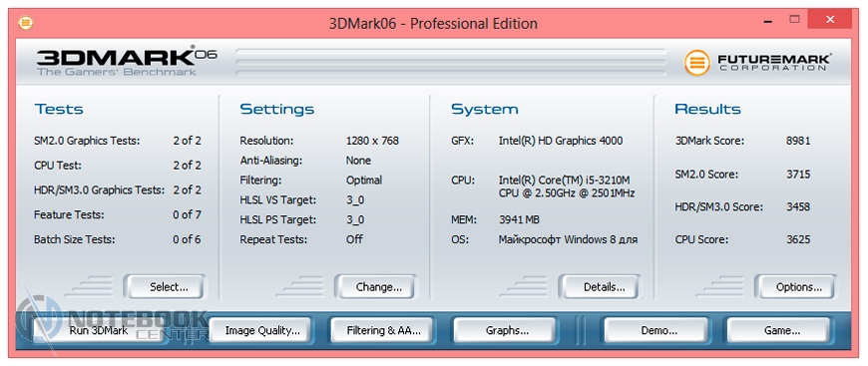Click the Filtering value Optimal
The image size is (868, 366).
click(364, 181)
